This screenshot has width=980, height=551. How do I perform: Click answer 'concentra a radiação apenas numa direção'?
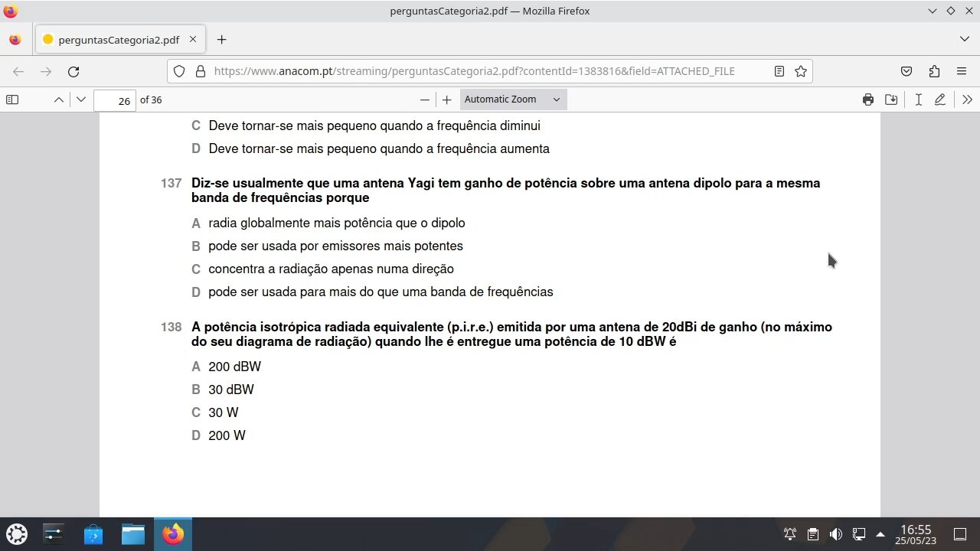click(x=331, y=269)
